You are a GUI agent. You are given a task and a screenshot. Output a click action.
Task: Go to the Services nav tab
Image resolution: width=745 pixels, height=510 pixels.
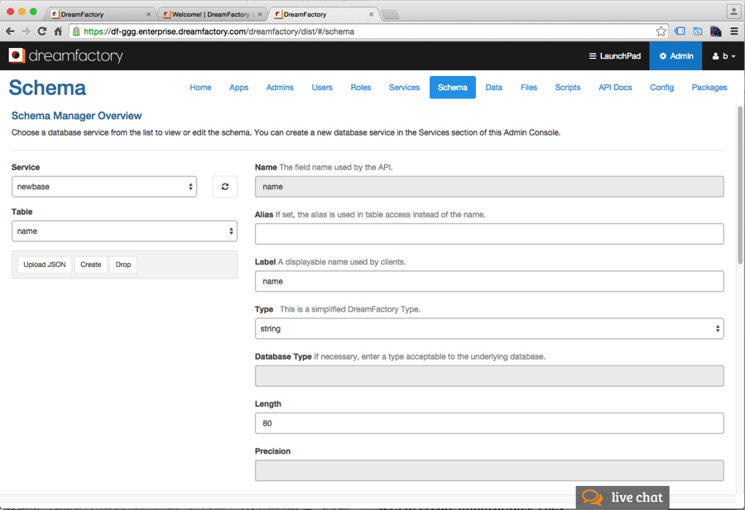(x=404, y=87)
